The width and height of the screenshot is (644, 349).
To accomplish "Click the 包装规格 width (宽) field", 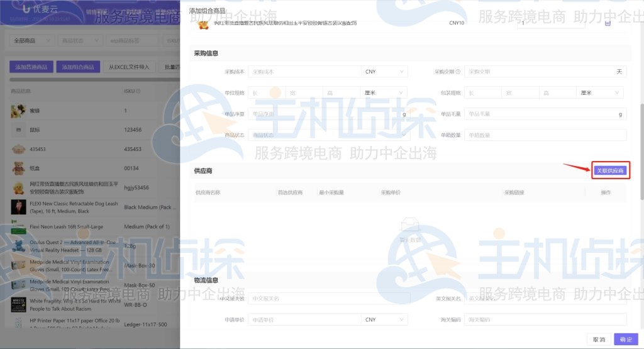I will point(520,93).
